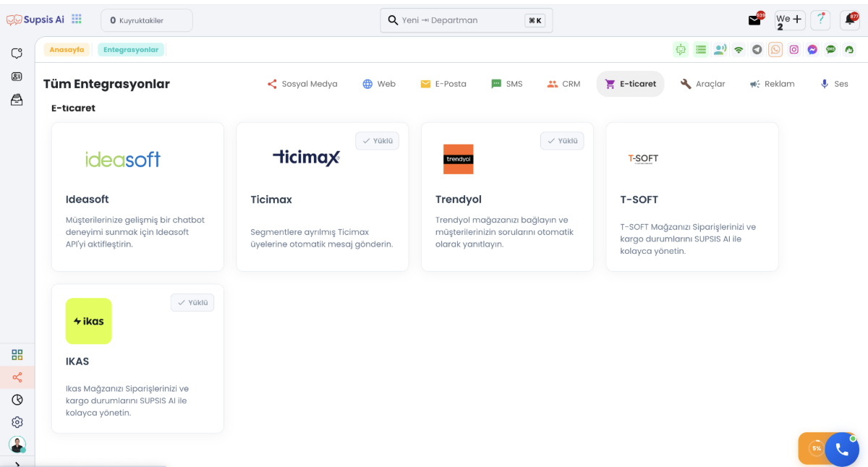
Task: Switch to CRM category tab
Action: pyautogui.click(x=563, y=84)
